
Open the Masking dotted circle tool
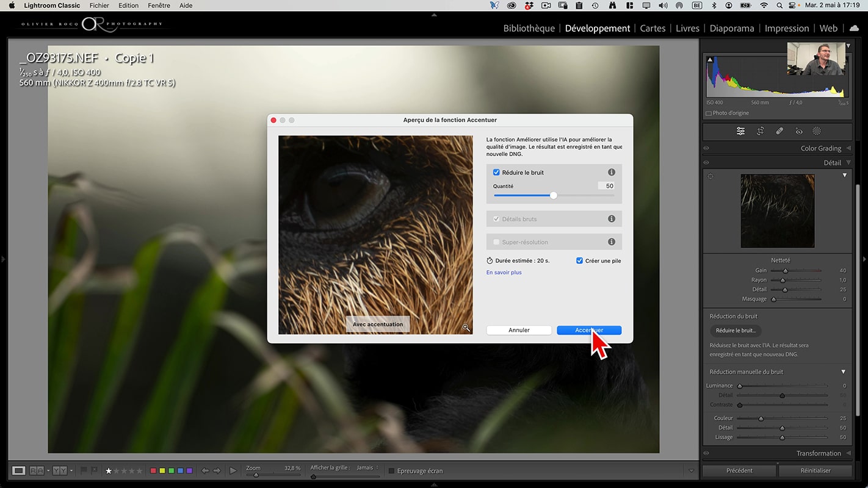(x=817, y=131)
